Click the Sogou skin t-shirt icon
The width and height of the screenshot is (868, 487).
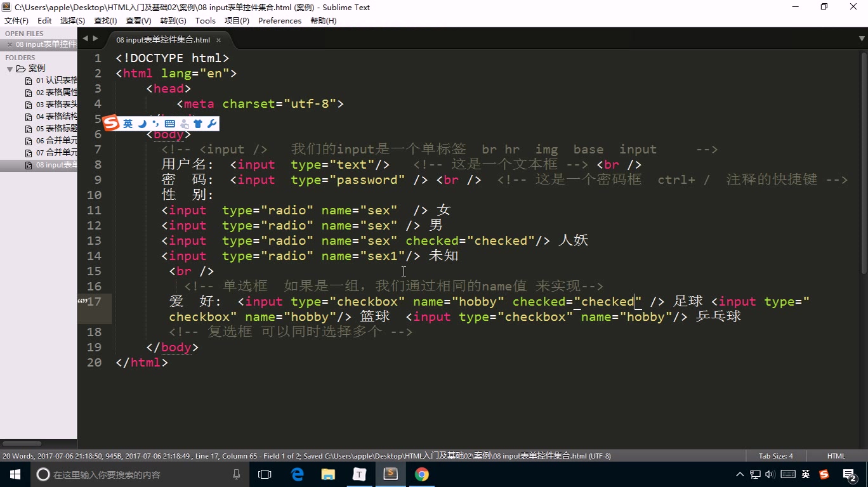198,124
